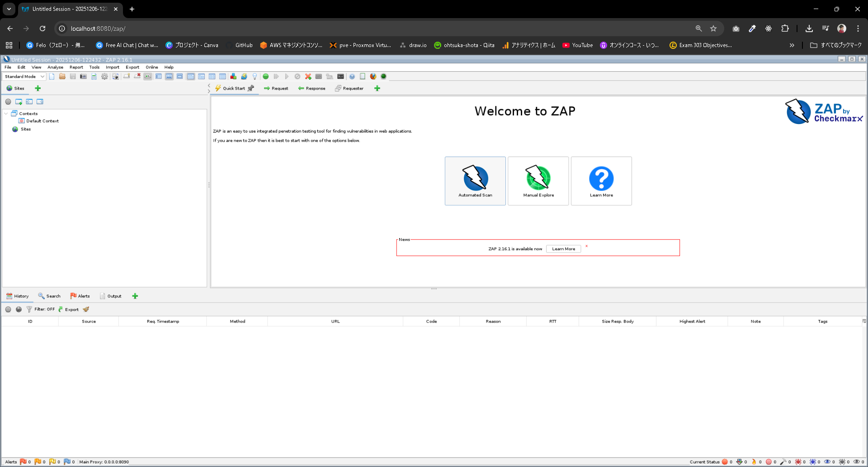868x467 pixels.
Task: Open the Options gear icon
Action: pos(104,76)
